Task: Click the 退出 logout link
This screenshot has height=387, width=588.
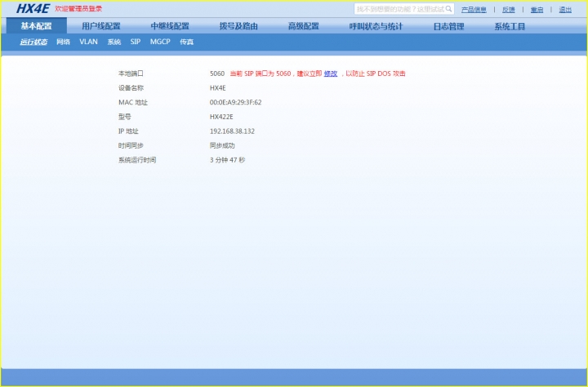Action: [x=565, y=10]
